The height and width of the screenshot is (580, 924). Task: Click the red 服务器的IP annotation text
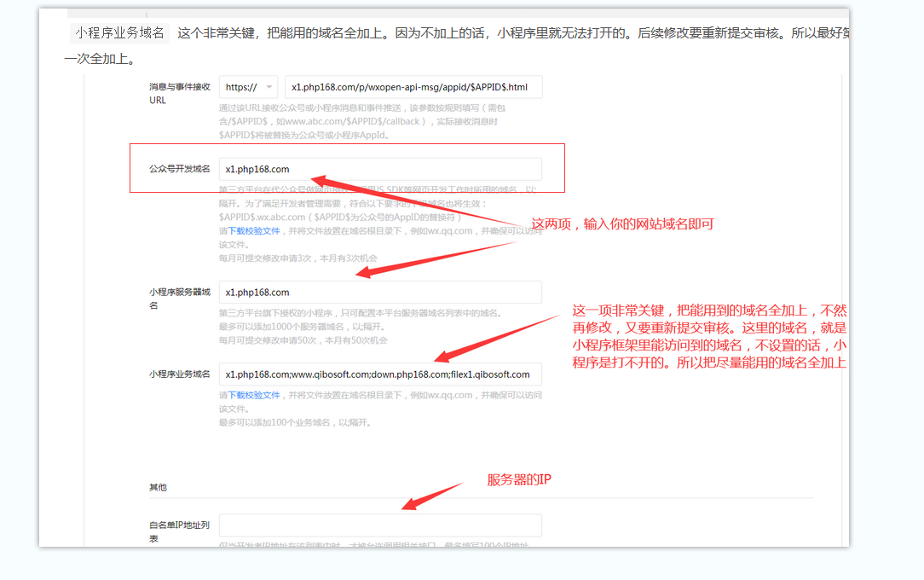point(519,479)
